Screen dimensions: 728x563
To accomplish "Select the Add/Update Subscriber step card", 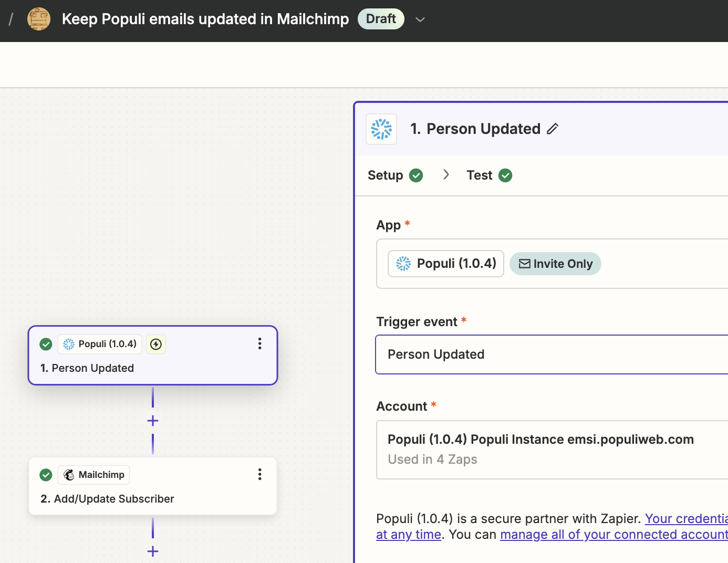I will coord(153,486).
